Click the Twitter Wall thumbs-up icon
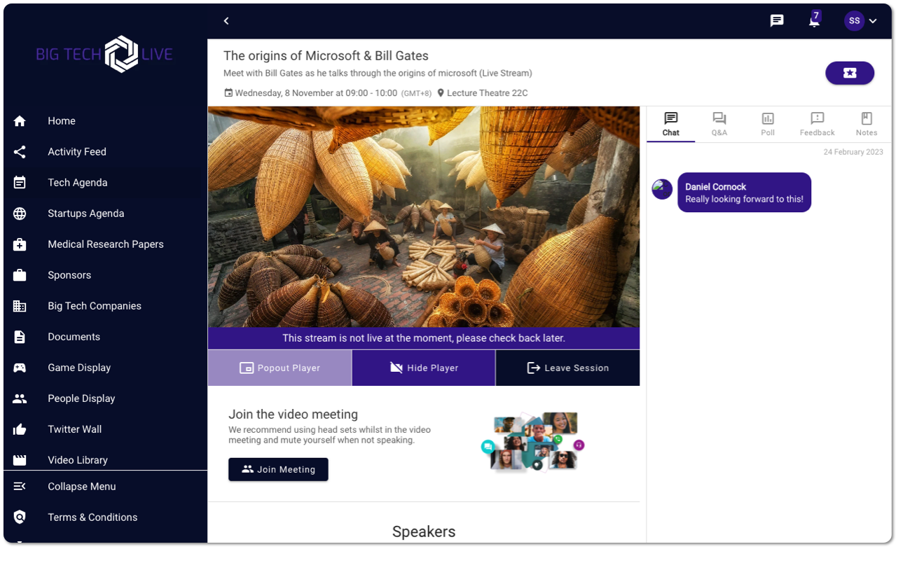Screen dimensions: 924x563 click(20, 429)
